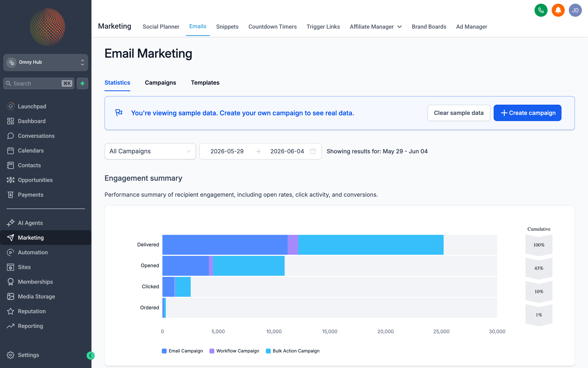Click the end date 2026-06-04 field
This screenshot has height=368, width=588.
pyautogui.click(x=287, y=151)
